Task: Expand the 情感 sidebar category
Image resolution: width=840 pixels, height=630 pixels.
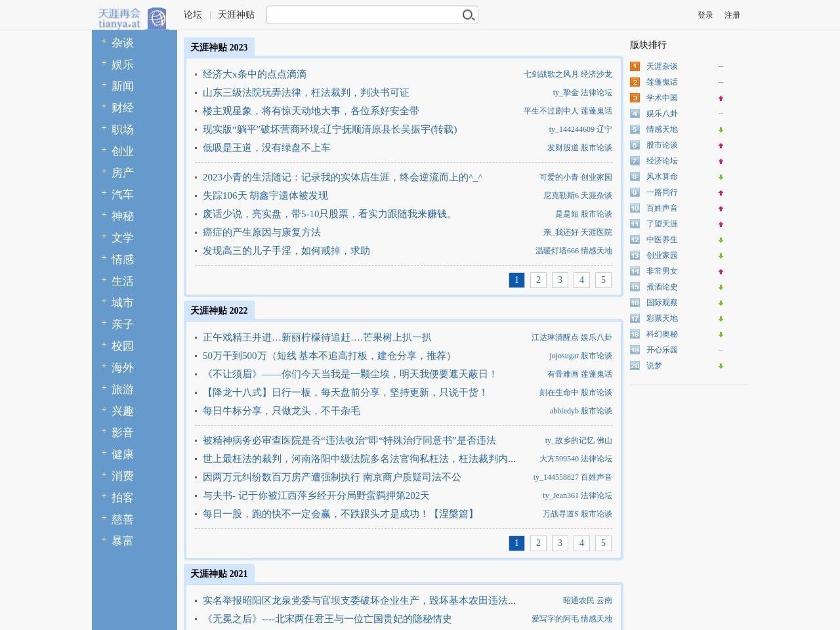Action: [x=104, y=258]
